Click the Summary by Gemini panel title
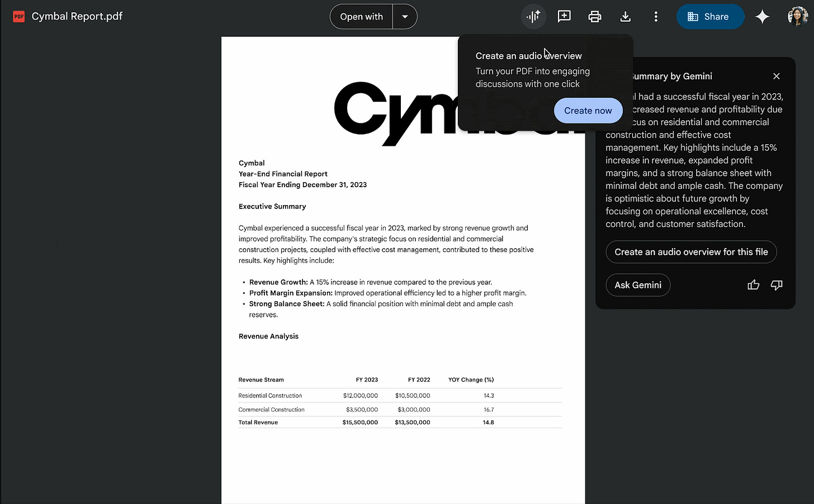Image resolution: width=814 pixels, height=504 pixels. tap(673, 76)
